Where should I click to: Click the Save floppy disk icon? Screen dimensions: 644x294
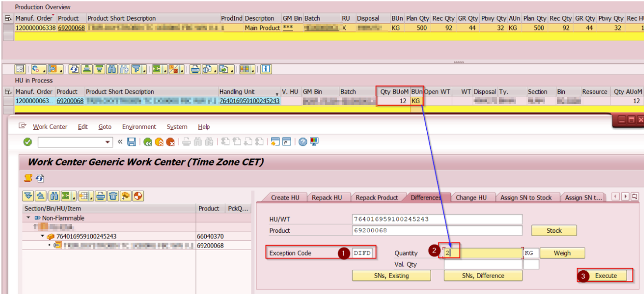click(131, 142)
